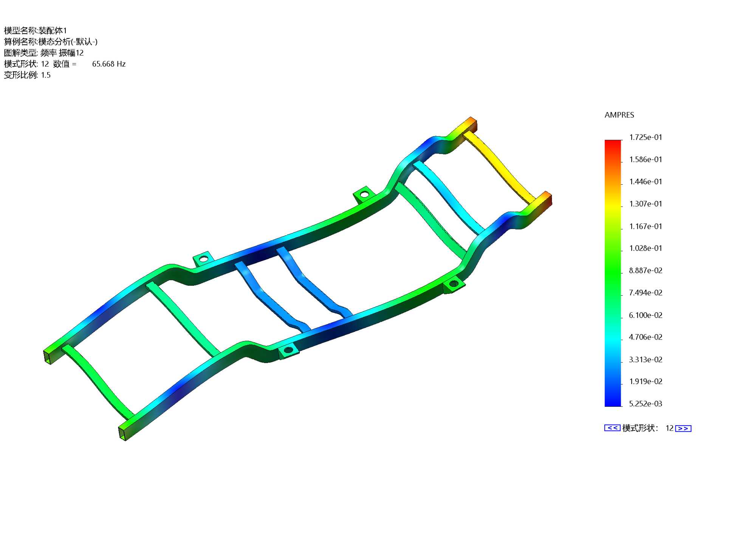Select the 5.252e-03 minimum legend value
This screenshot has height=534, width=756.
[645, 404]
